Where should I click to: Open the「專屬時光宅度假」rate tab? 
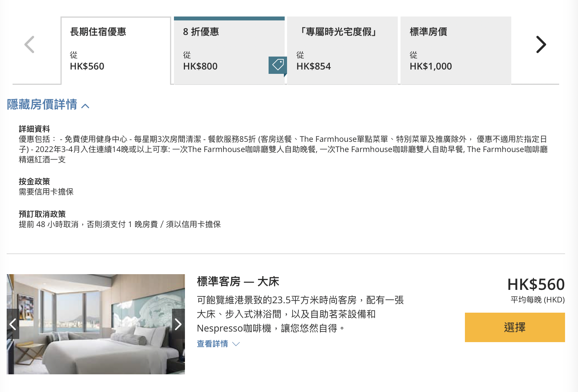[342, 51]
